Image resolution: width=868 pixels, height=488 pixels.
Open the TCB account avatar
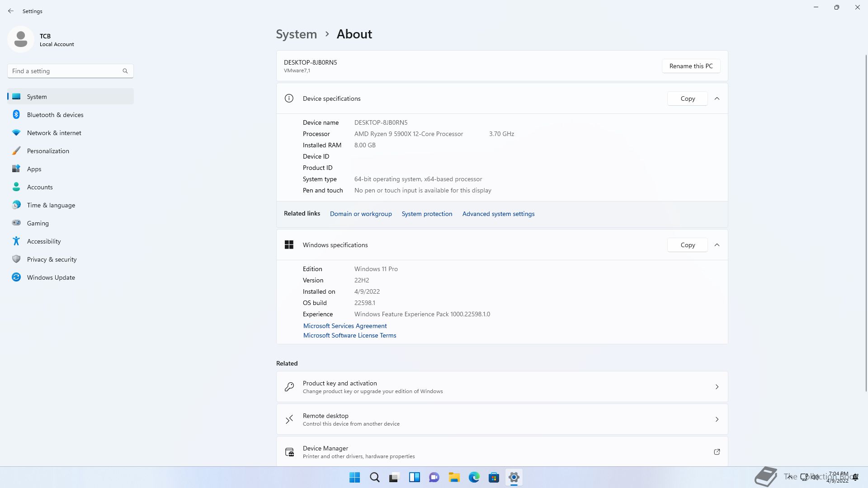coord(21,39)
